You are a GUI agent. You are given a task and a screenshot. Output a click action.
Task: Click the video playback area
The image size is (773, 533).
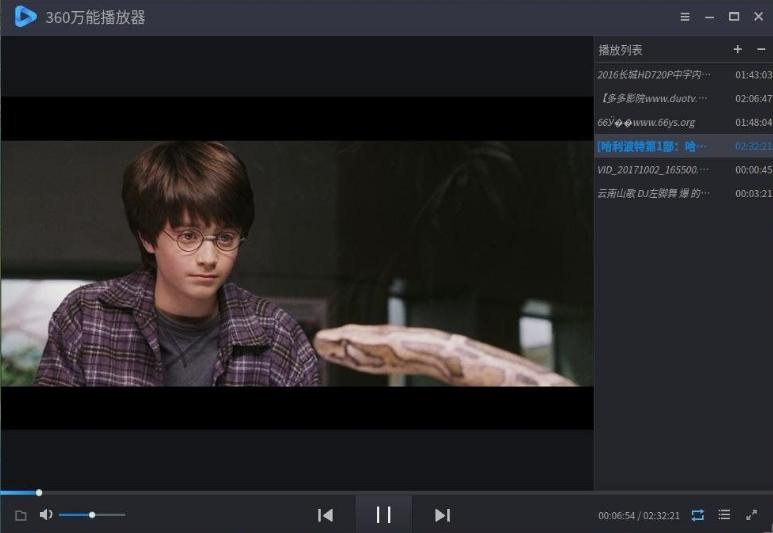(x=297, y=263)
